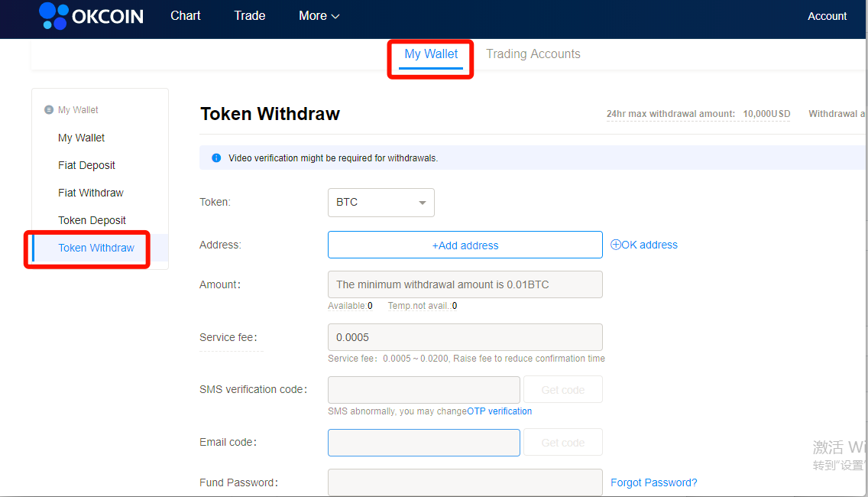Image resolution: width=868 pixels, height=497 pixels.
Task: Open the Chart menu
Action: 186,15
